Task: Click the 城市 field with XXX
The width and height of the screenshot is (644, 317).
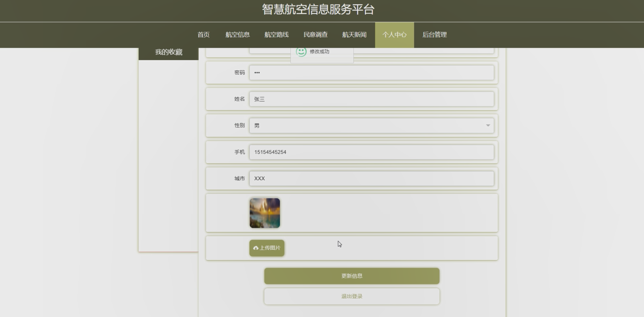Action: 371,179
